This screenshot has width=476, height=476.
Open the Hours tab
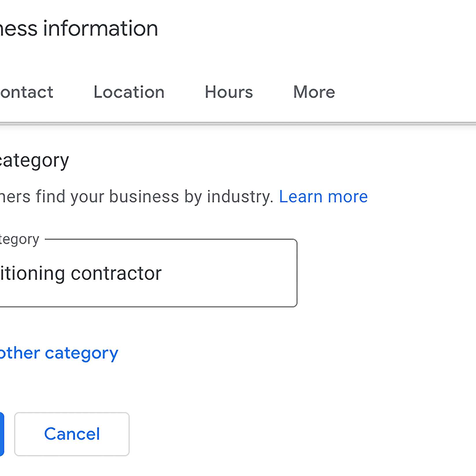[228, 92]
